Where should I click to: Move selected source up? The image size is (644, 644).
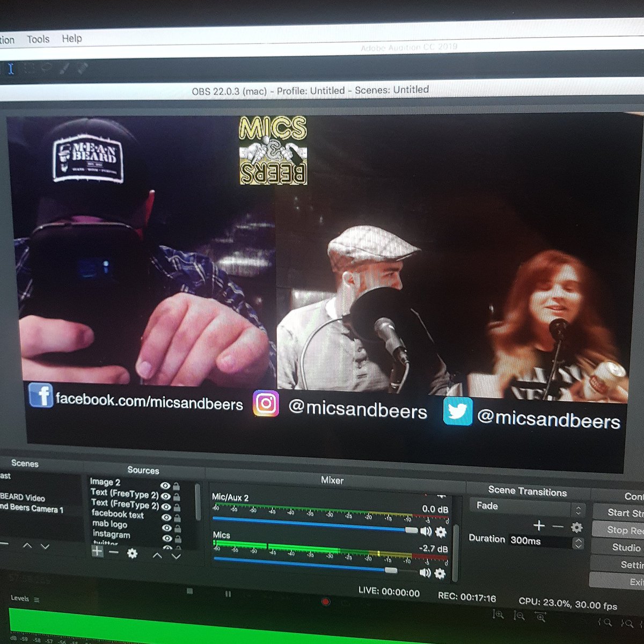coord(157,555)
